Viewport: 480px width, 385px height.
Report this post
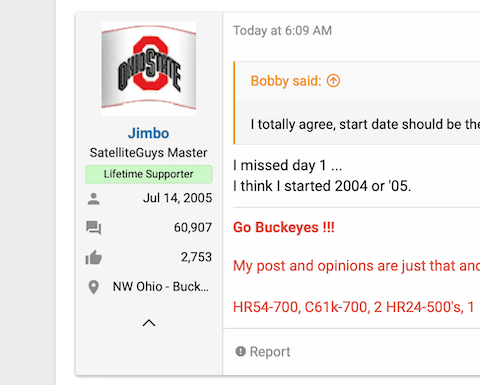[x=263, y=352]
